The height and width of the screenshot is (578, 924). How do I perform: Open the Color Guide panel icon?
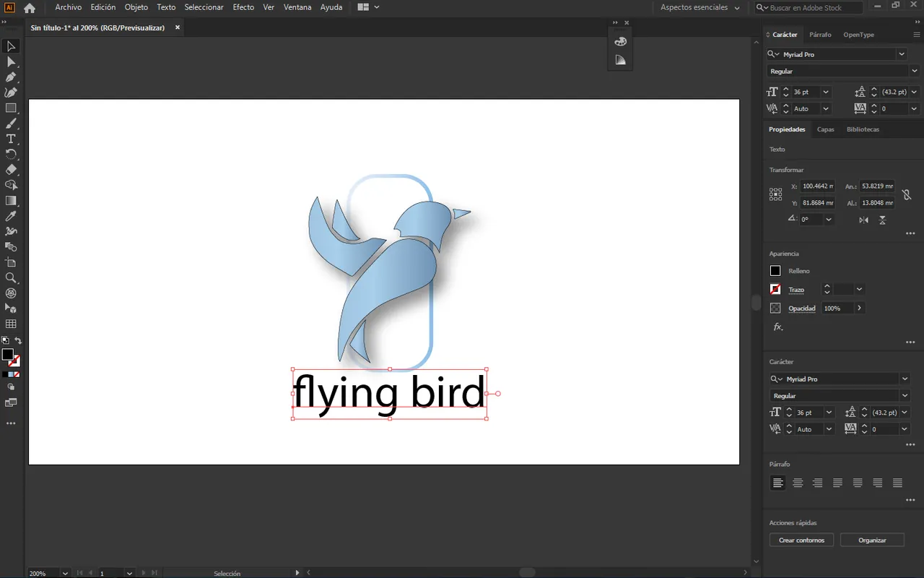620,60
